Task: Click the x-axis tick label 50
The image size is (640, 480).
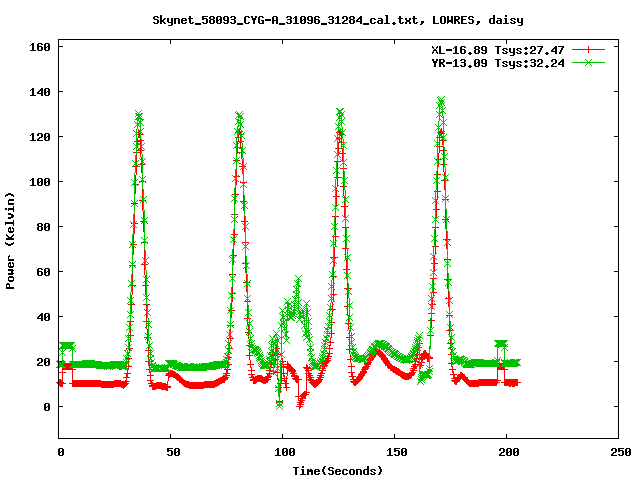Action: click(x=173, y=452)
